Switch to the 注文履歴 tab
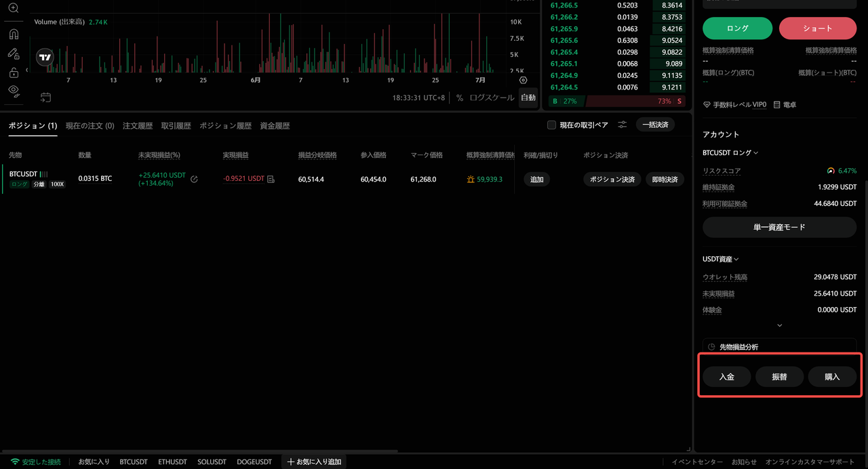 coord(138,126)
